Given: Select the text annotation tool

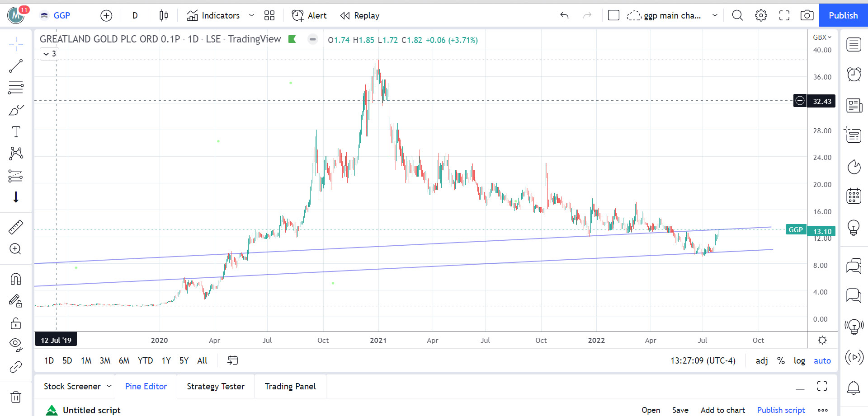Looking at the screenshot, I should click(x=16, y=131).
